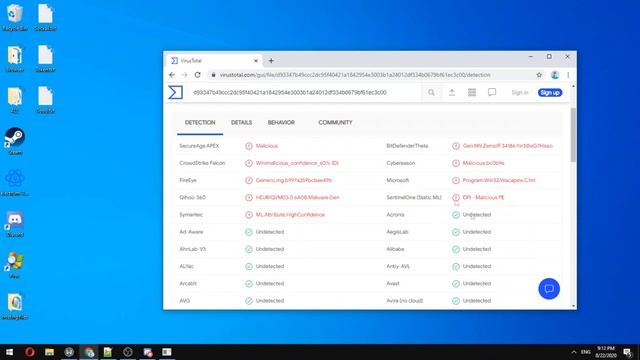Click the 'DFI - Malicious PE' result text
Screen dimensions: 640x360
[483, 198]
